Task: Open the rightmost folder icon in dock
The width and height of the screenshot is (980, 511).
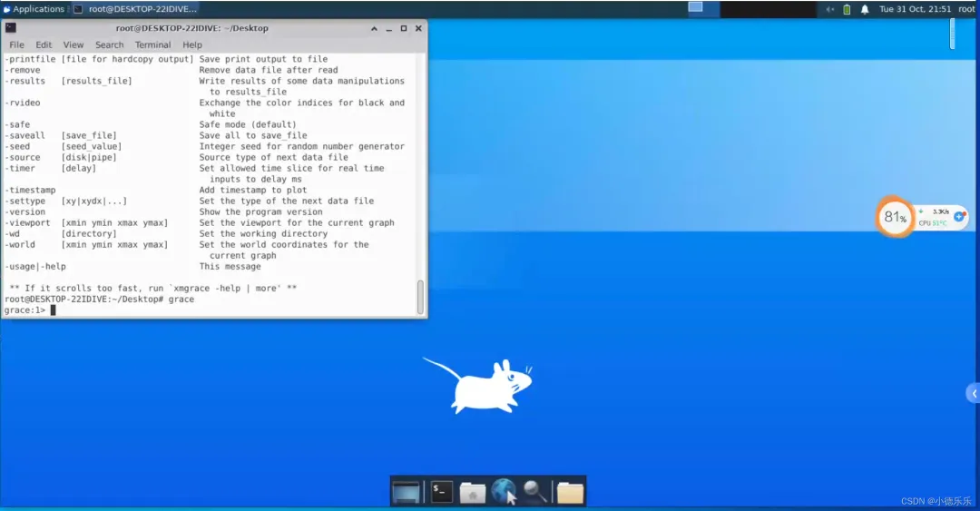Action: coord(570,492)
